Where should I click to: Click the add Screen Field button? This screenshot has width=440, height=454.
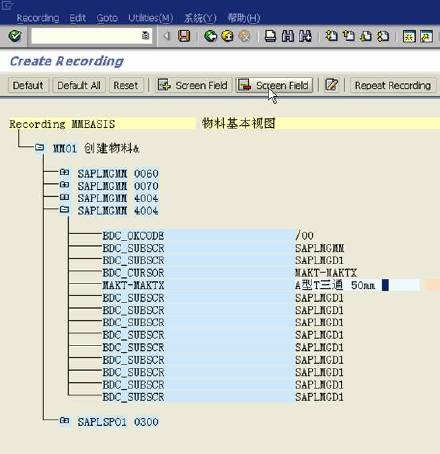193,85
